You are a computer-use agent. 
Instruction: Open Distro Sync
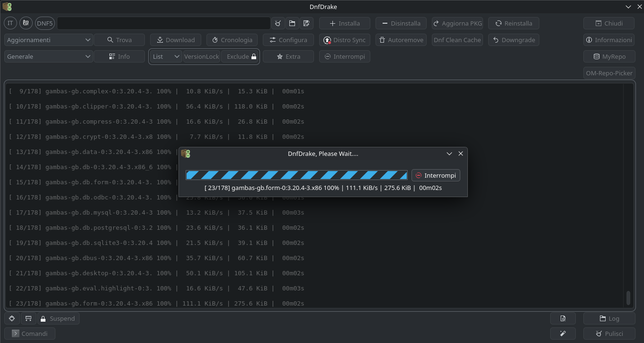pos(344,40)
